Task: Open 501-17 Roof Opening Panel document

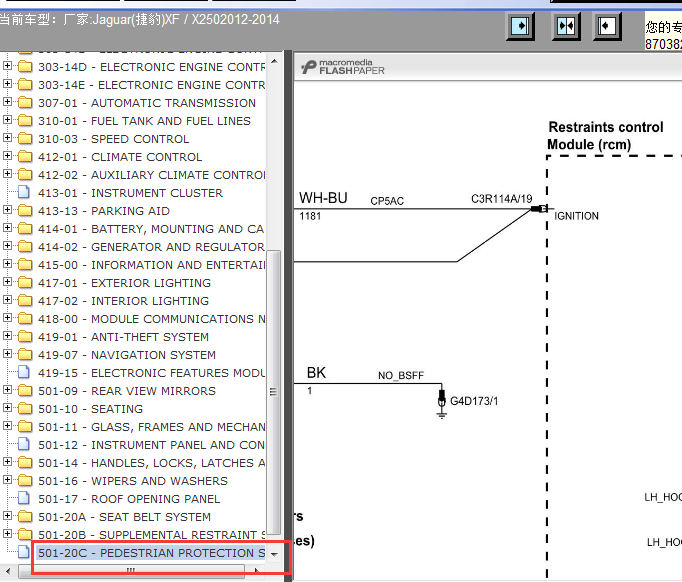Action: 129,499
